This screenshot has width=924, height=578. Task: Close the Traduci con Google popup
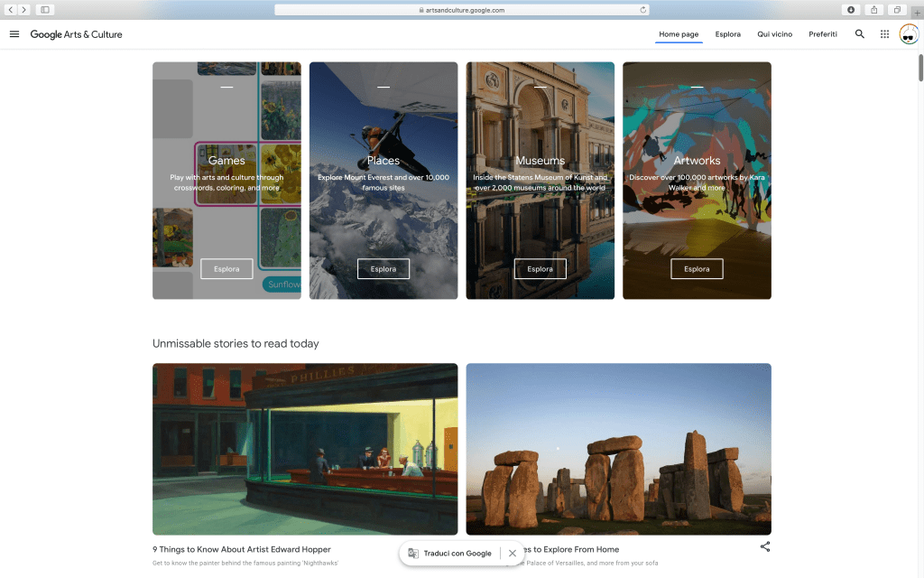point(513,554)
